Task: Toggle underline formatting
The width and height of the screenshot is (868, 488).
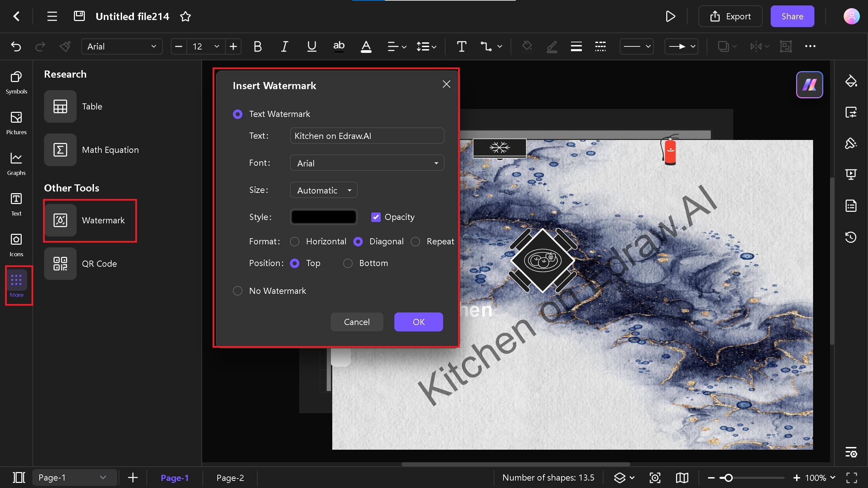Action: click(312, 46)
